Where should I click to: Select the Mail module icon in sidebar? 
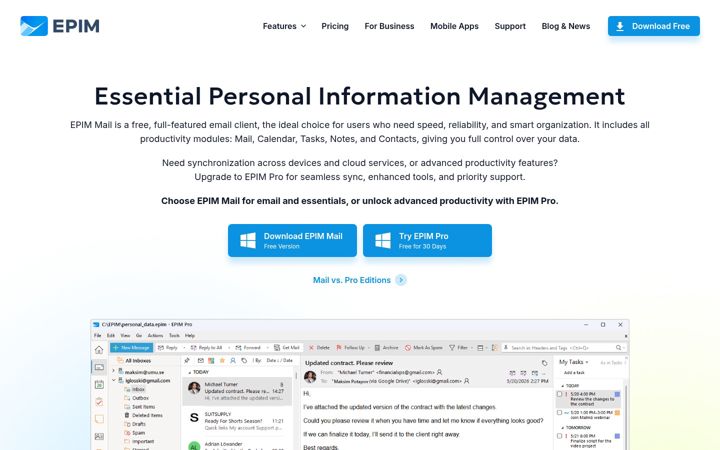(99, 367)
